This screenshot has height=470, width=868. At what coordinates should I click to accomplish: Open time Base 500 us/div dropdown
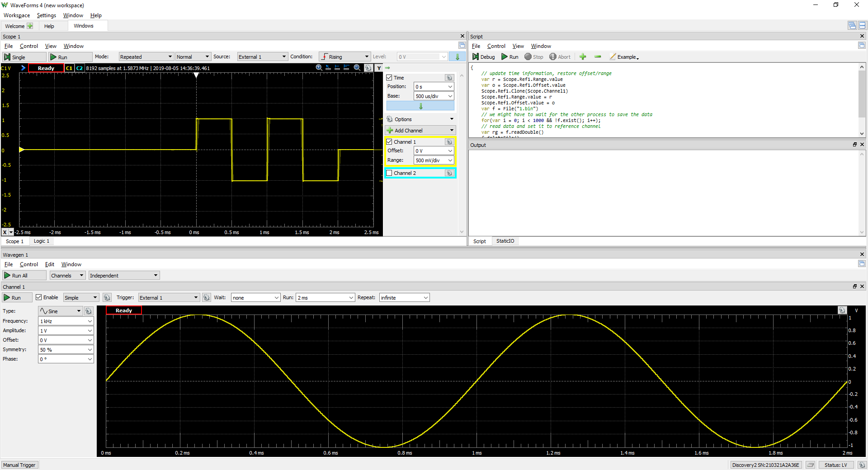tap(434, 96)
